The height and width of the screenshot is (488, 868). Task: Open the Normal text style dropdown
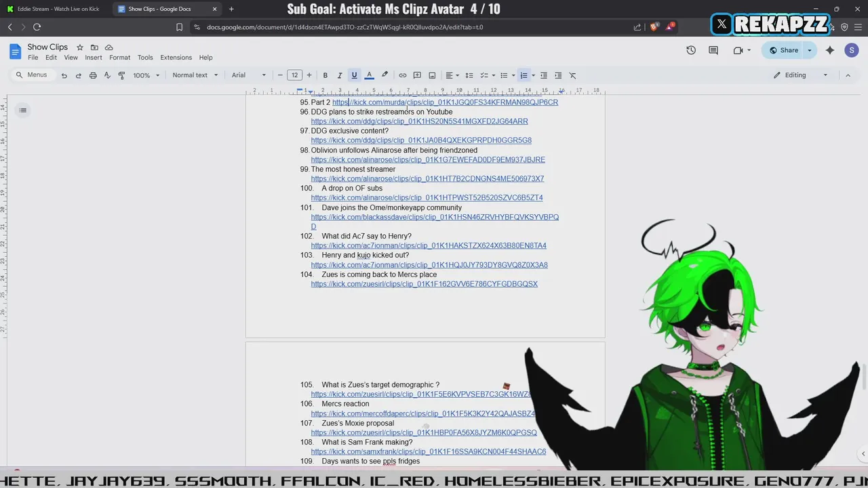[x=195, y=75]
